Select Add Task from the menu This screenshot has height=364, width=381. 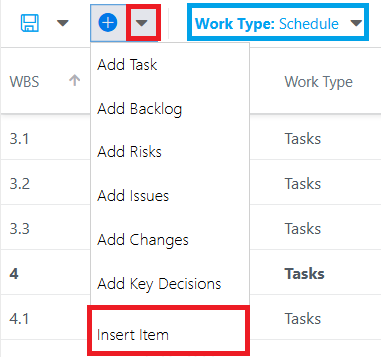[x=127, y=65]
